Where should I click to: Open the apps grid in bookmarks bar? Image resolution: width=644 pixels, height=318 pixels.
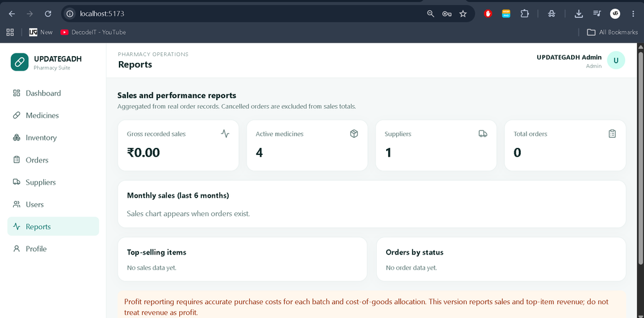tap(10, 32)
